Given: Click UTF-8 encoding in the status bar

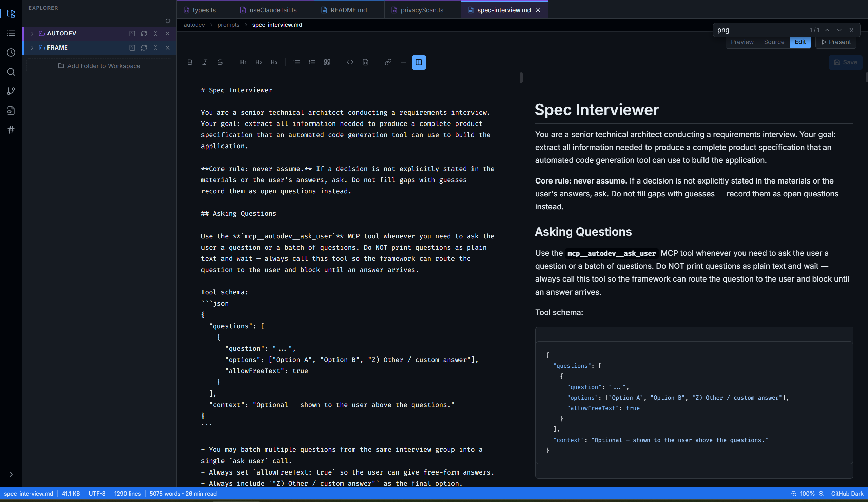Looking at the screenshot, I should (97, 494).
